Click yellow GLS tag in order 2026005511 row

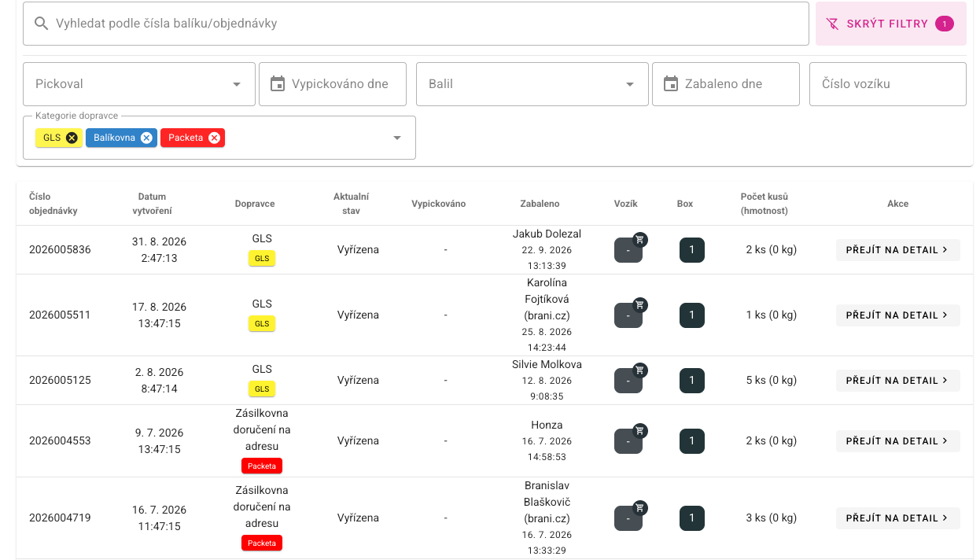[x=262, y=323]
